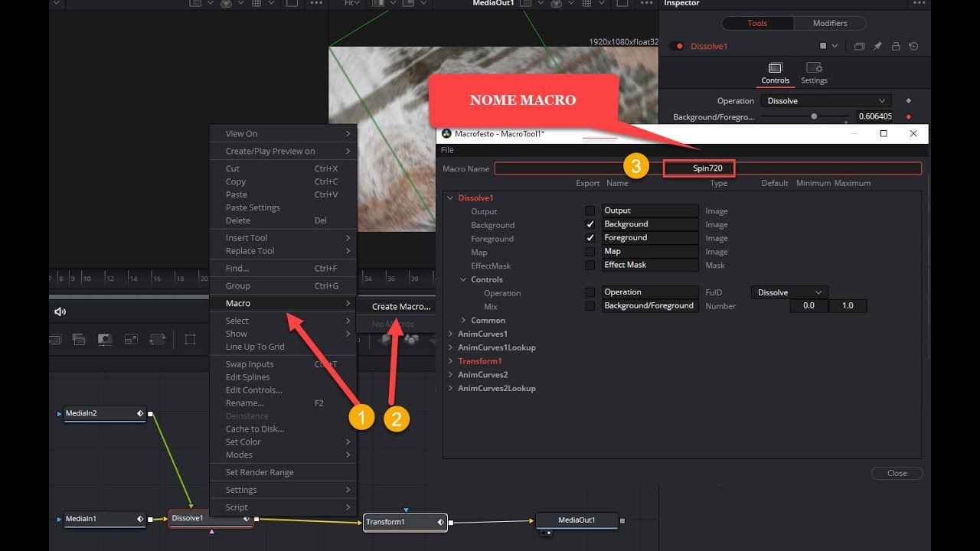Expand the AnimCurves1Lookup entry
The image size is (980, 551).
pyautogui.click(x=450, y=347)
